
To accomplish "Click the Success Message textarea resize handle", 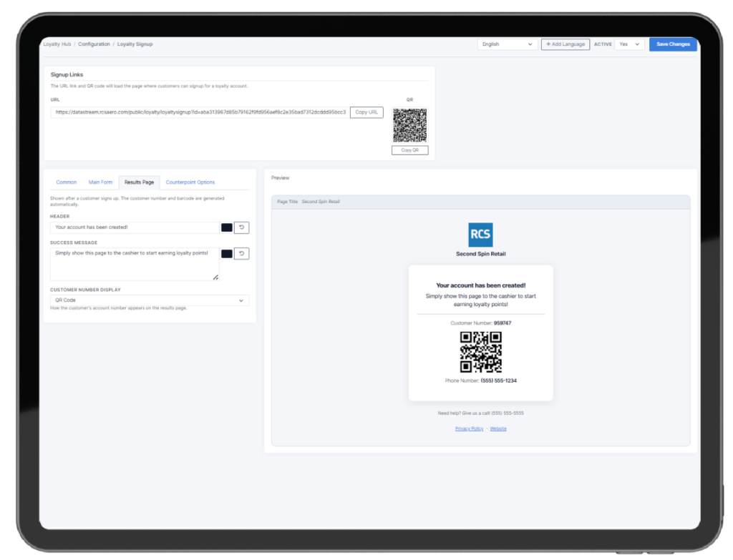I will [215, 277].
